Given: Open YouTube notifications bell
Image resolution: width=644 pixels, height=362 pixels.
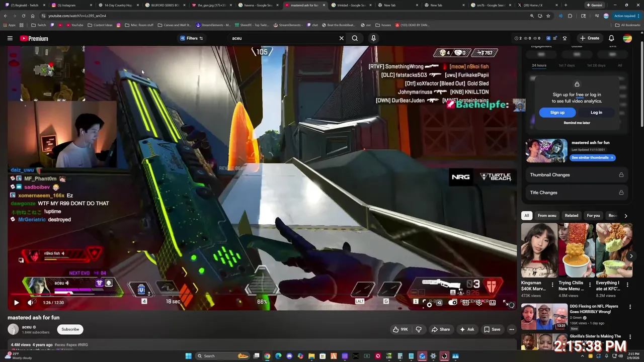Looking at the screenshot, I should (x=611, y=38).
